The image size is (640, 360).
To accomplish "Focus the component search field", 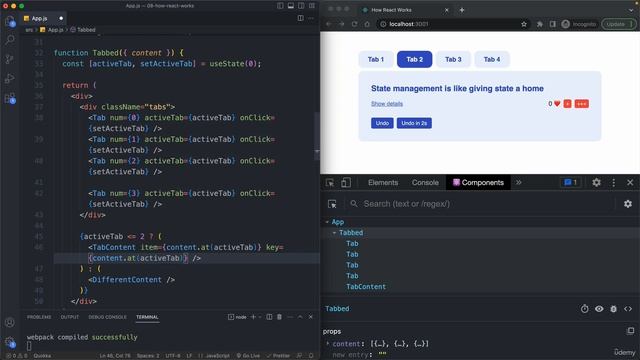I will click(482, 204).
